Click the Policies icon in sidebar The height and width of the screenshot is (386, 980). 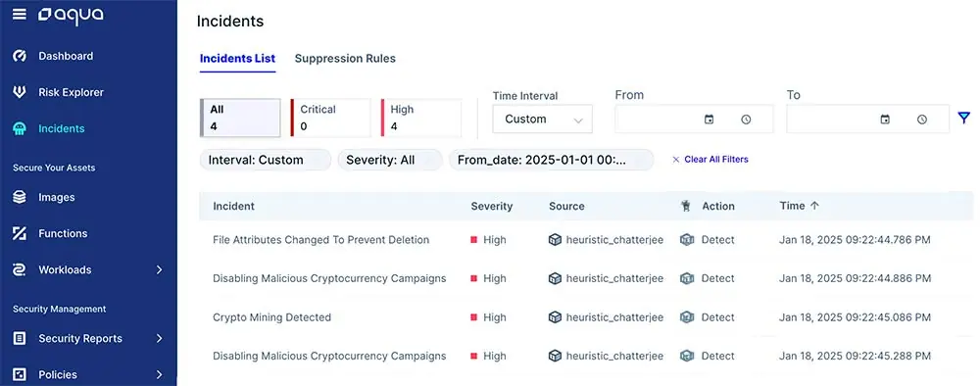[20, 375]
